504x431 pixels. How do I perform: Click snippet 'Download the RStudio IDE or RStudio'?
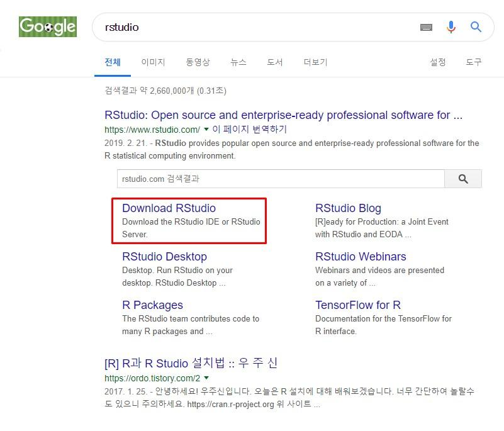point(191,221)
